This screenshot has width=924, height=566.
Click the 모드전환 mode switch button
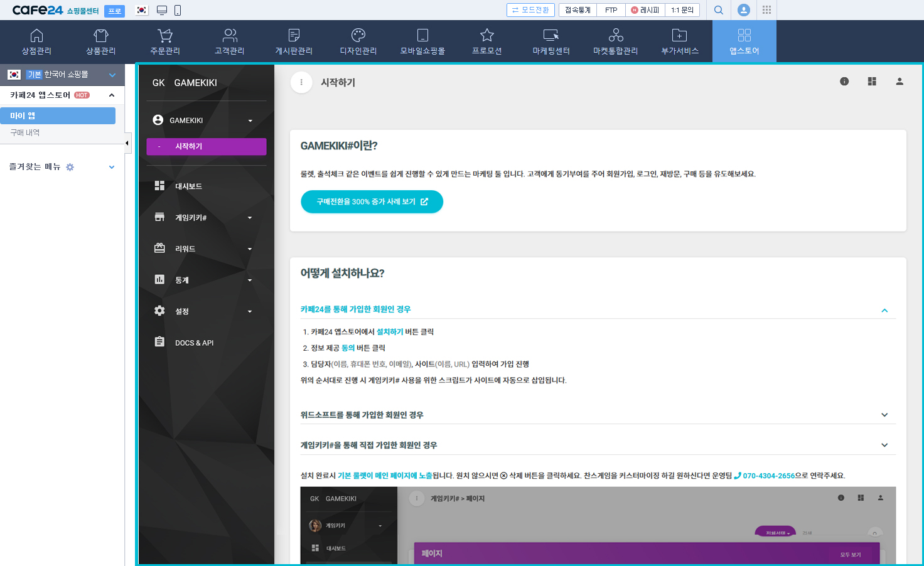(530, 10)
